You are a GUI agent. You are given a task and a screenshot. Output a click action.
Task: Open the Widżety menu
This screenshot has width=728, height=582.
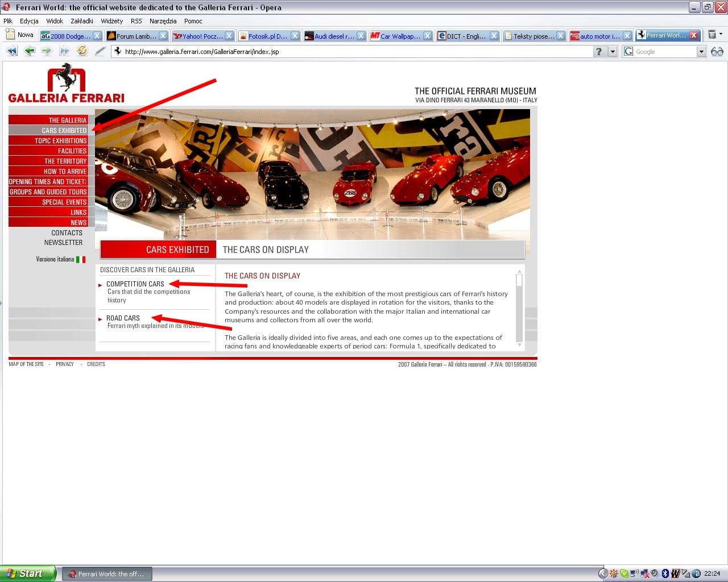coord(111,21)
